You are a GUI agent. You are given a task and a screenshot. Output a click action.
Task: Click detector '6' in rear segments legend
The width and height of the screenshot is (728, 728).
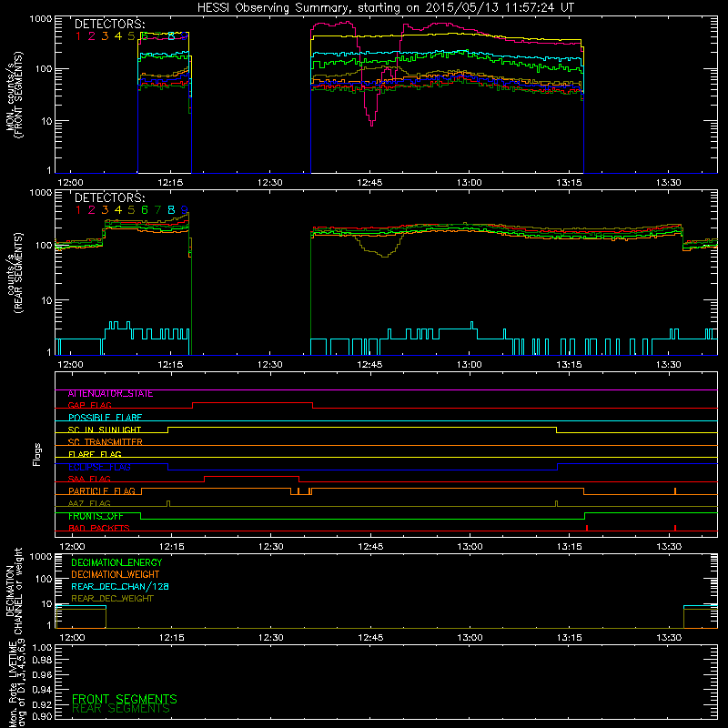click(x=145, y=210)
